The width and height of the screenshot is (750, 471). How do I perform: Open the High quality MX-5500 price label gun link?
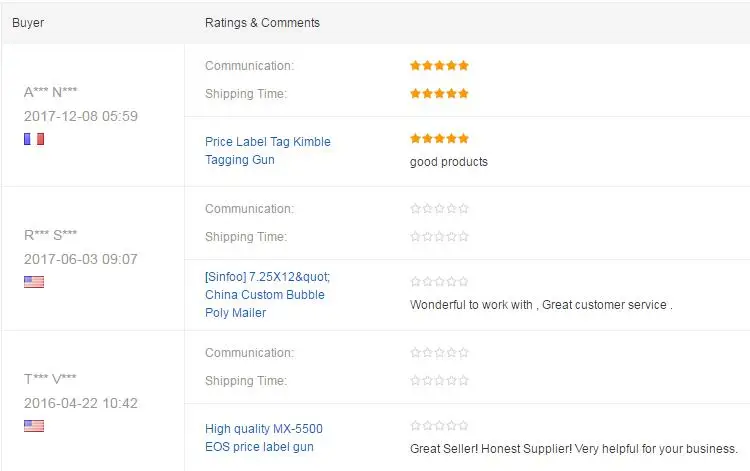264,438
